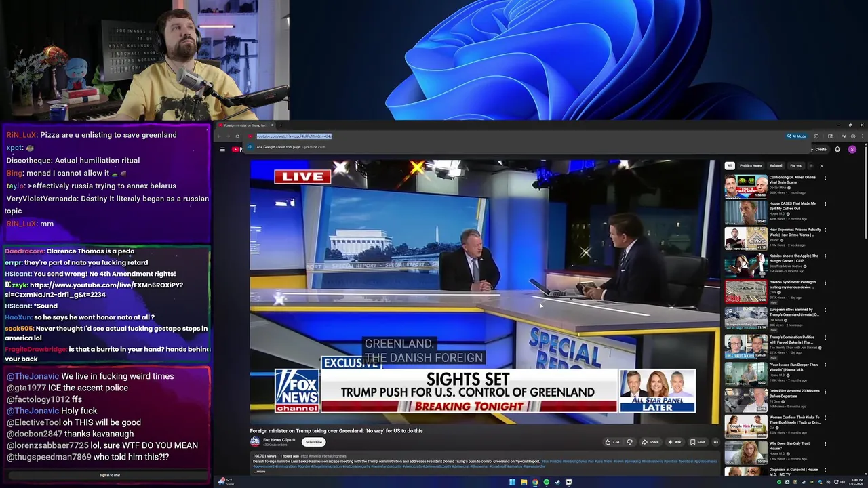Open Trump's Domination Politics video title
Viewport: 868px width, 488px height.
(x=794, y=339)
